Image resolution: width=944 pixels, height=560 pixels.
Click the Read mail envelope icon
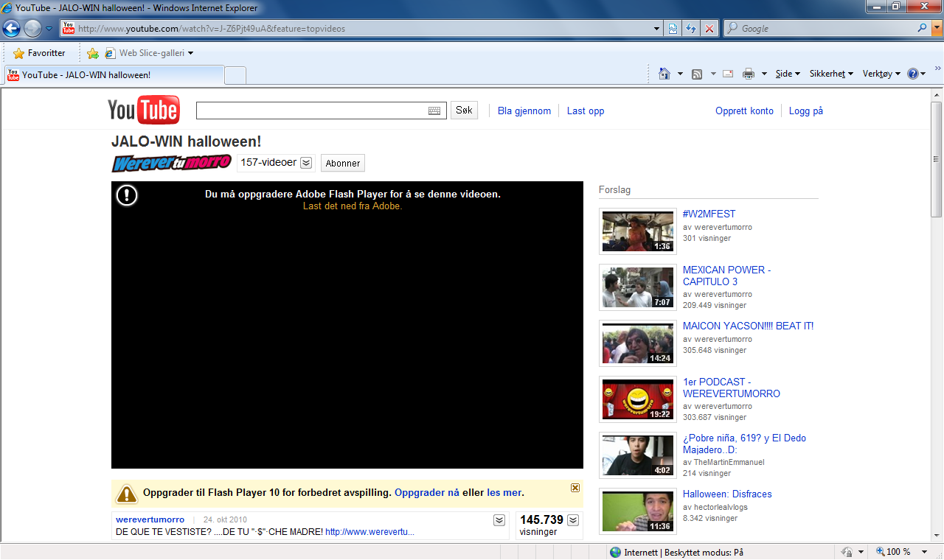click(x=728, y=74)
